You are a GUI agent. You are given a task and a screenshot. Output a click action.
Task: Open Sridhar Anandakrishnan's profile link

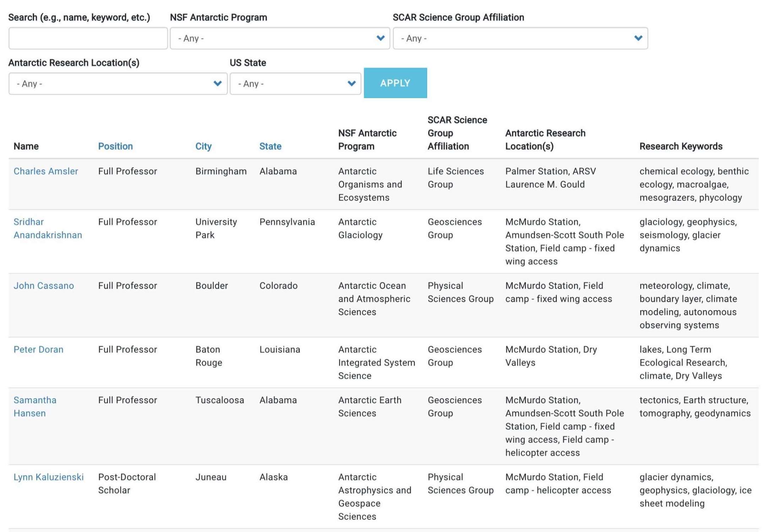click(48, 228)
